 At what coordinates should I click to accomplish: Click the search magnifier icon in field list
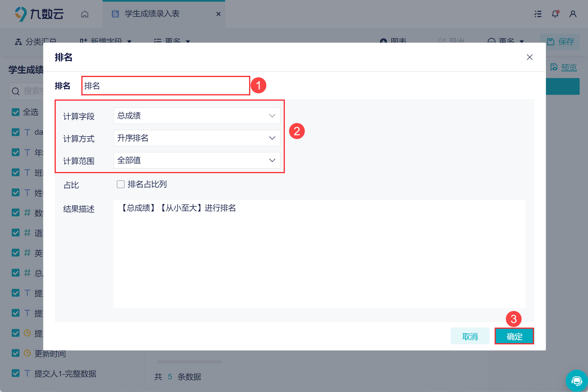(16, 91)
